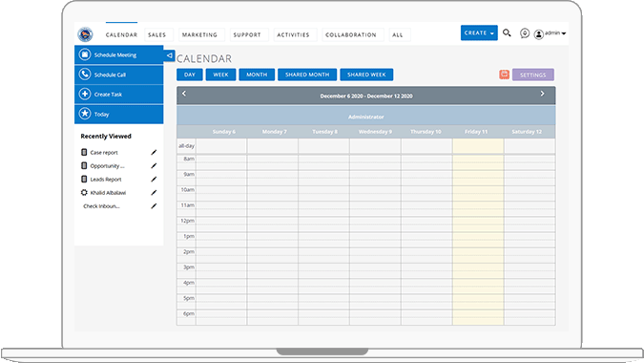
Task: Open Leads Report from Recently Viewed
Action: click(106, 180)
